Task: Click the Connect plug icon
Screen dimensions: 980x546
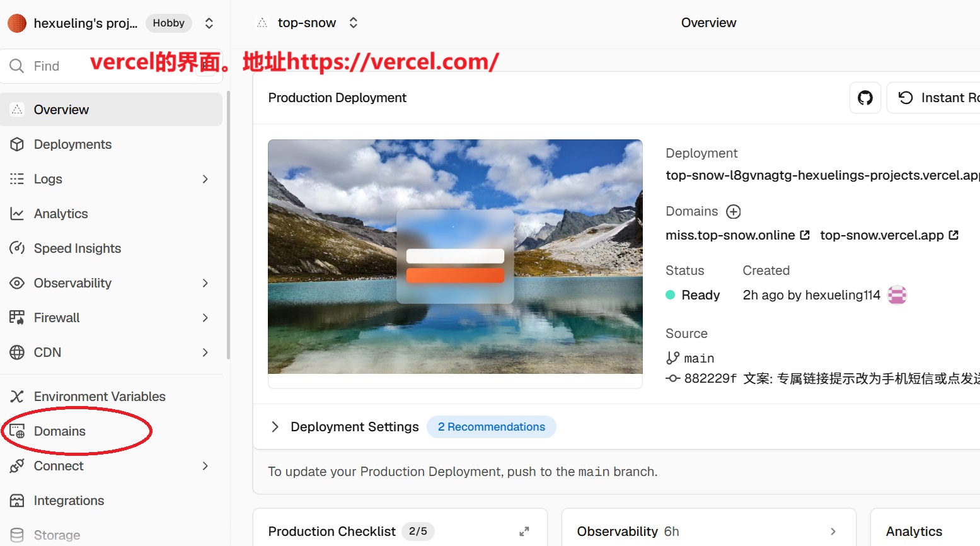Action: pyautogui.click(x=17, y=466)
